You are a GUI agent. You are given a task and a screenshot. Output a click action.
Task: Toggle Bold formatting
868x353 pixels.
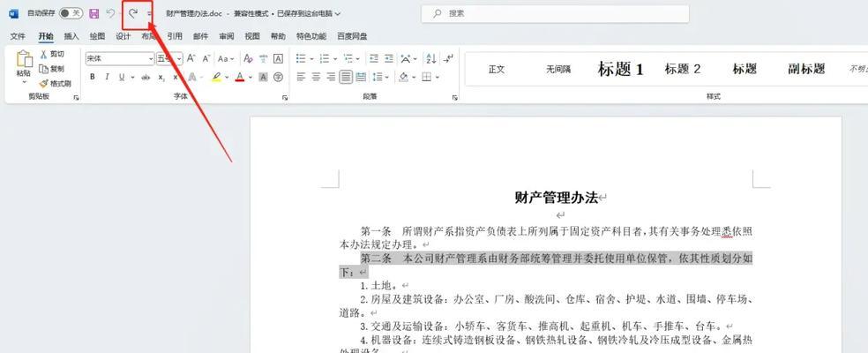pyautogui.click(x=93, y=77)
